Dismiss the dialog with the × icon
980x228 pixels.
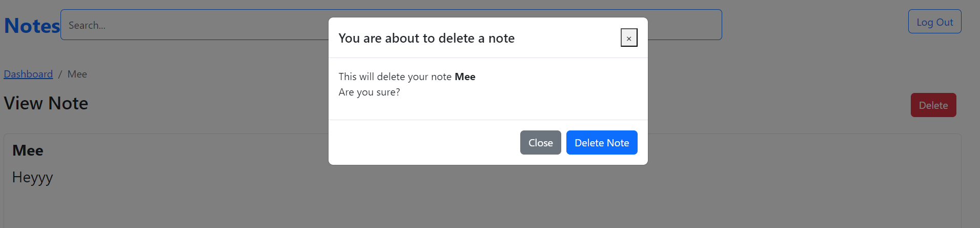tap(629, 38)
